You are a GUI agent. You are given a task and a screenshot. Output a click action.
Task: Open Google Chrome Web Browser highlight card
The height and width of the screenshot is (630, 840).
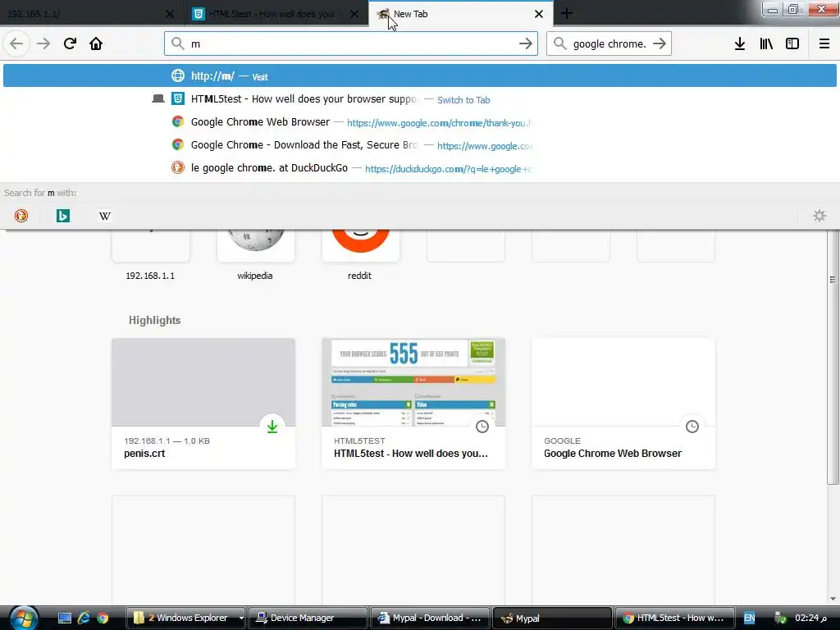pyautogui.click(x=623, y=404)
